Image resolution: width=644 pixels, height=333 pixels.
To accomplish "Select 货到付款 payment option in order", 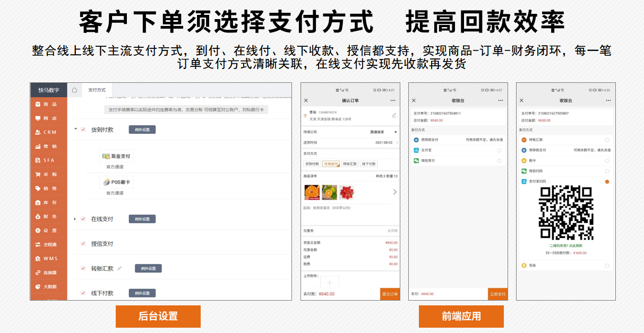I will [x=312, y=164].
